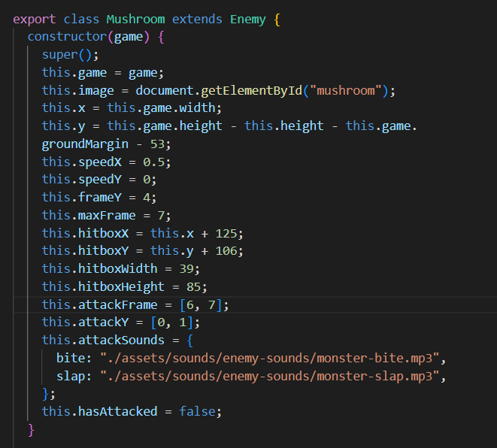Click the monster-bite.mp3 path string

coord(270,359)
